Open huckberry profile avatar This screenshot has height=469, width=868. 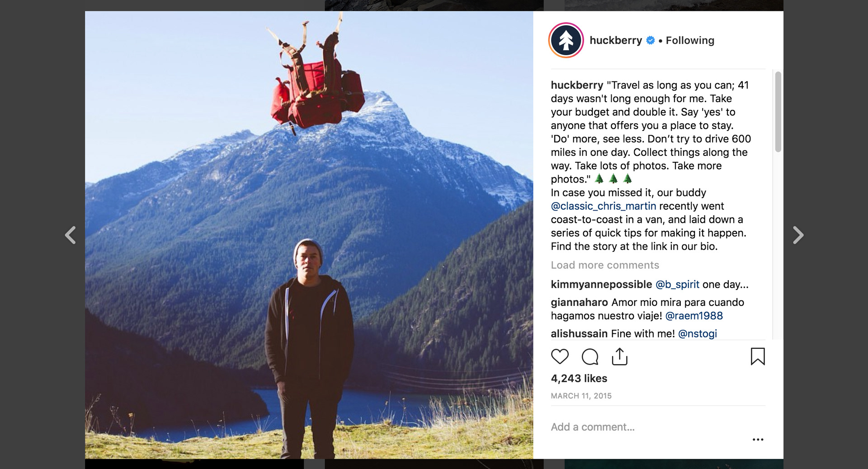click(x=566, y=40)
